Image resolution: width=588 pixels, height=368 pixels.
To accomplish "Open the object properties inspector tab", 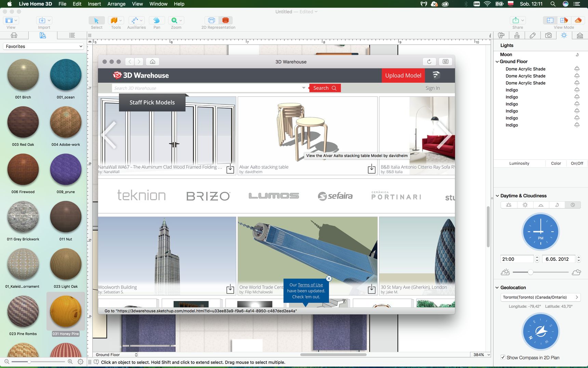I will coord(501,35).
